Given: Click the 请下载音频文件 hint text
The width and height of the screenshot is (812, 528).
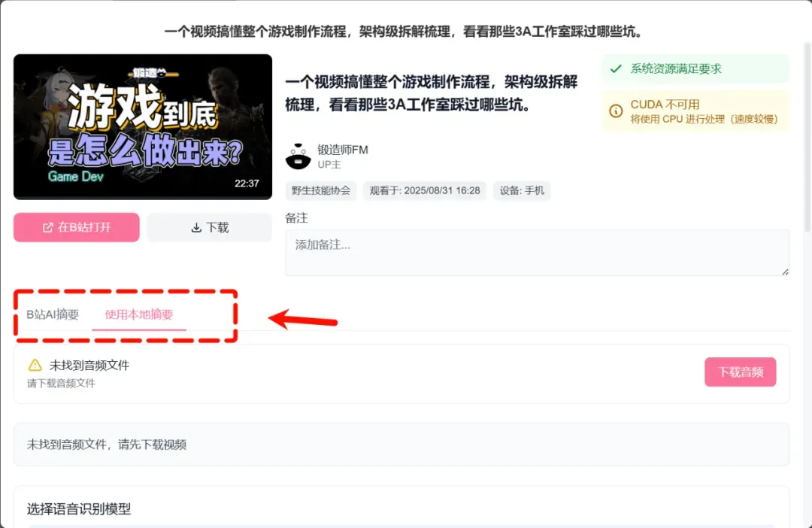Looking at the screenshot, I should click(x=61, y=384).
